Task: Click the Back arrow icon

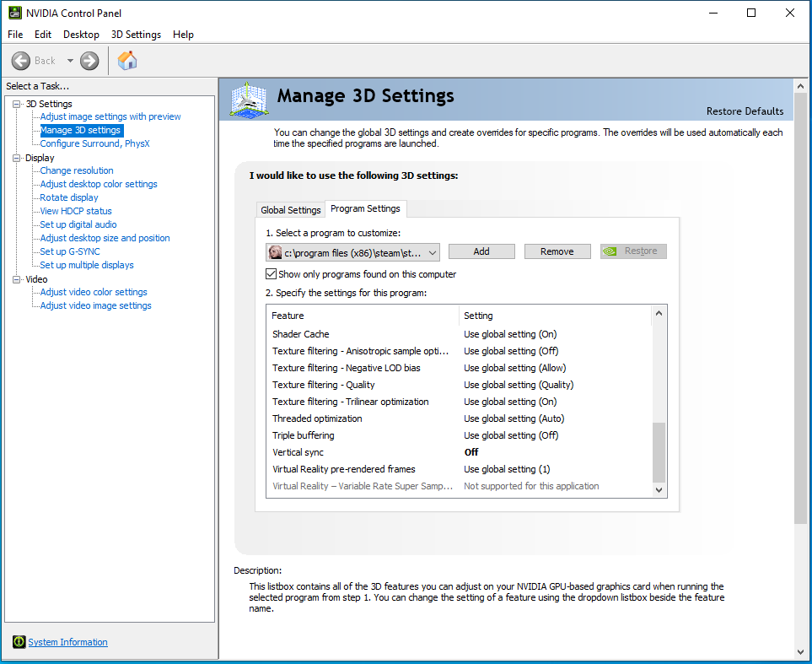Action: click(x=21, y=61)
